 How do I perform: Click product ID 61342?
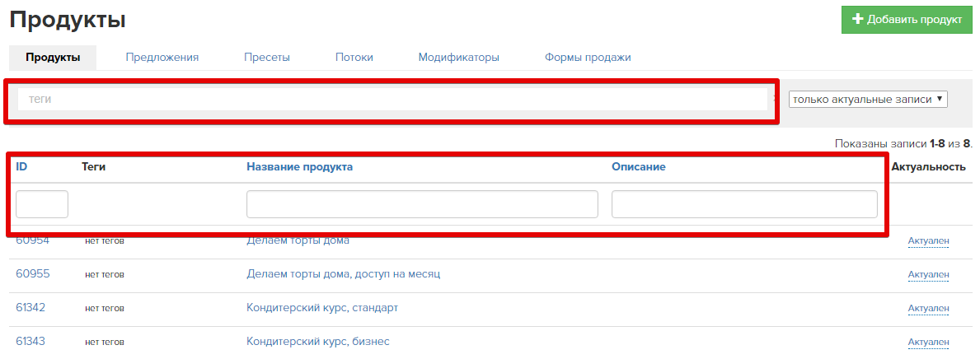[30, 308]
